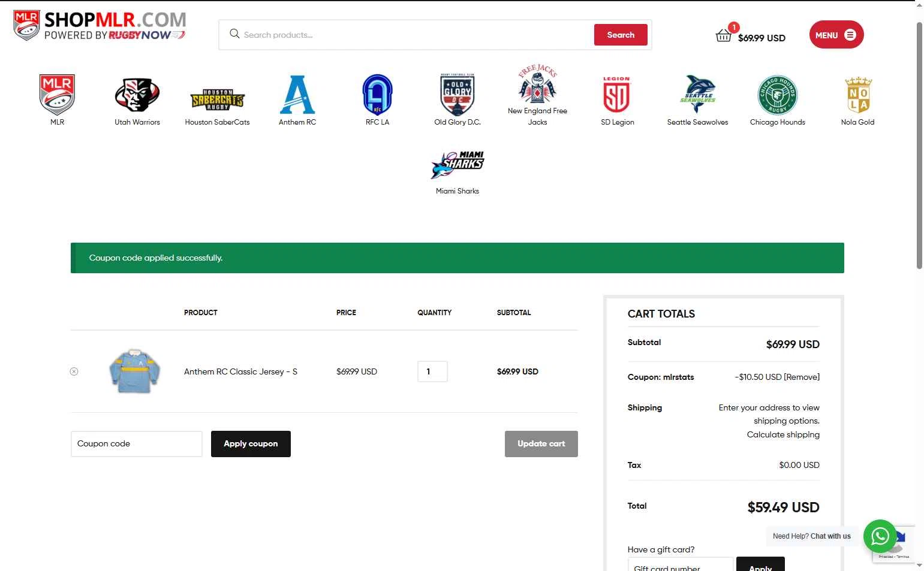Open the ShopMLR.com home logo
924x571 pixels.
click(x=100, y=25)
